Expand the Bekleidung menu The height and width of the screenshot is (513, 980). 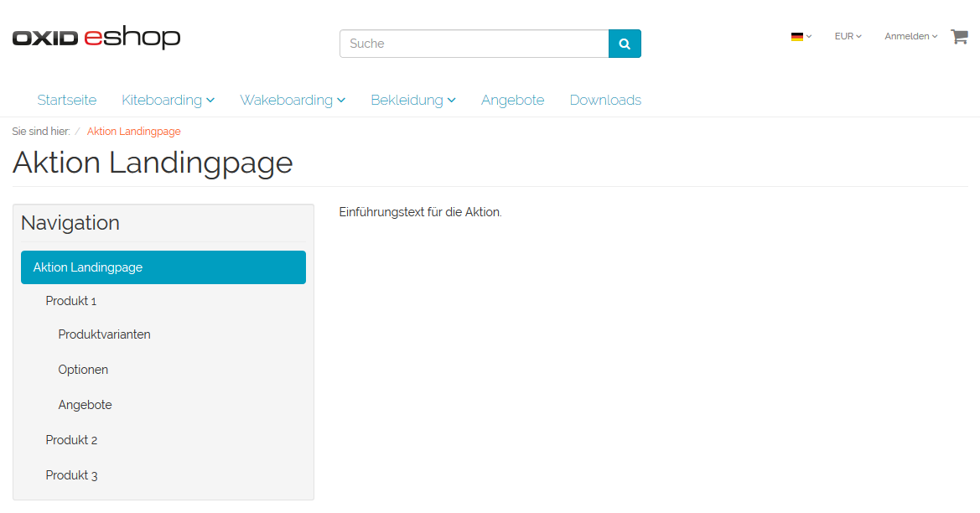click(x=413, y=100)
